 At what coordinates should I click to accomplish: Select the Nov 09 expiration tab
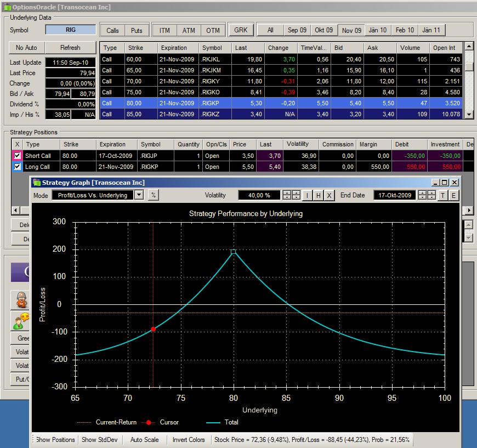tap(351, 31)
